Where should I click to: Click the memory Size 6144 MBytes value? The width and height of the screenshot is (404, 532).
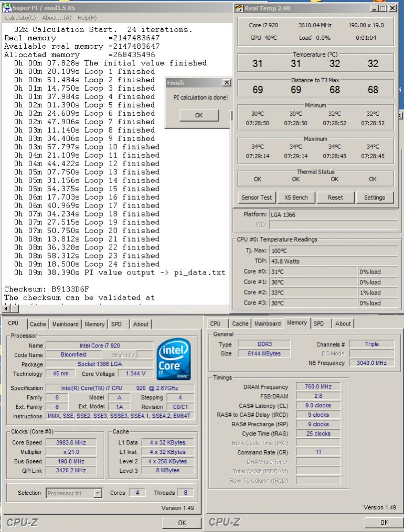(264, 354)
